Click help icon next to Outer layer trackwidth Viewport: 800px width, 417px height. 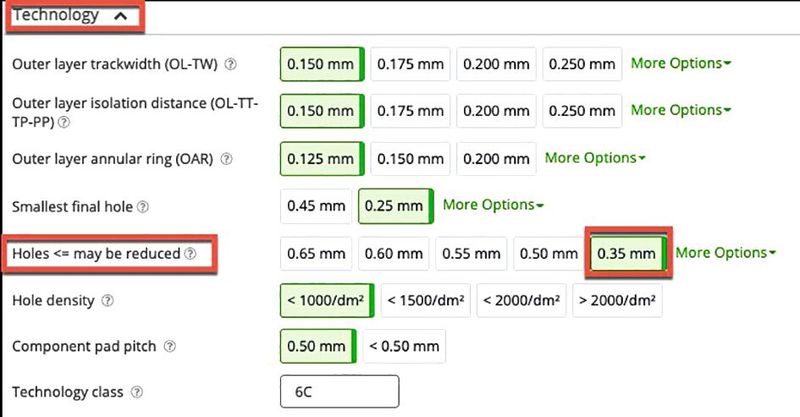pos(231,64)
